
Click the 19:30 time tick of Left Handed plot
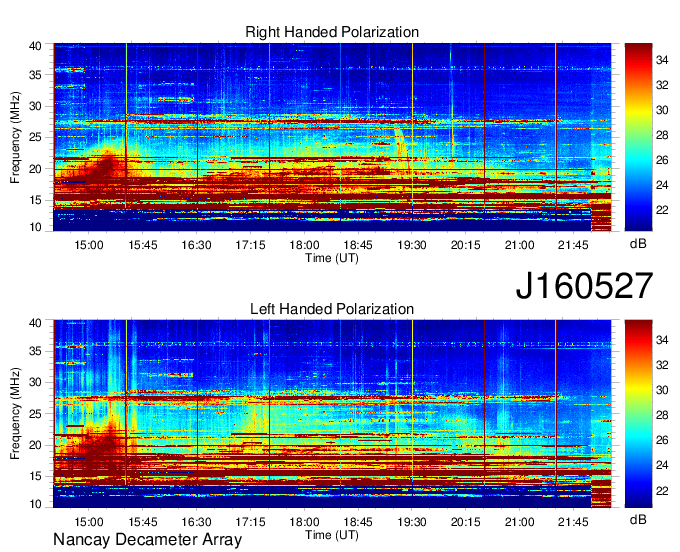(412, 522)
